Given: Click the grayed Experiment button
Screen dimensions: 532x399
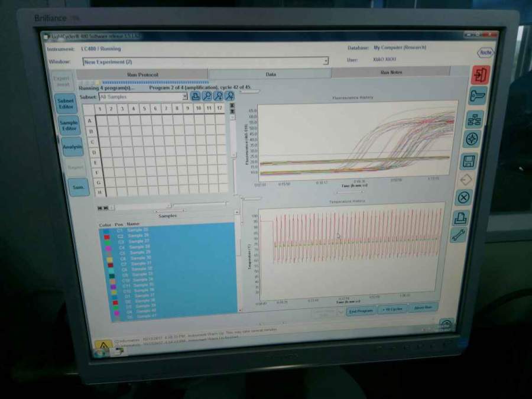Looking at the screenshot, I should pyautogui.click(x=62, y=81).
